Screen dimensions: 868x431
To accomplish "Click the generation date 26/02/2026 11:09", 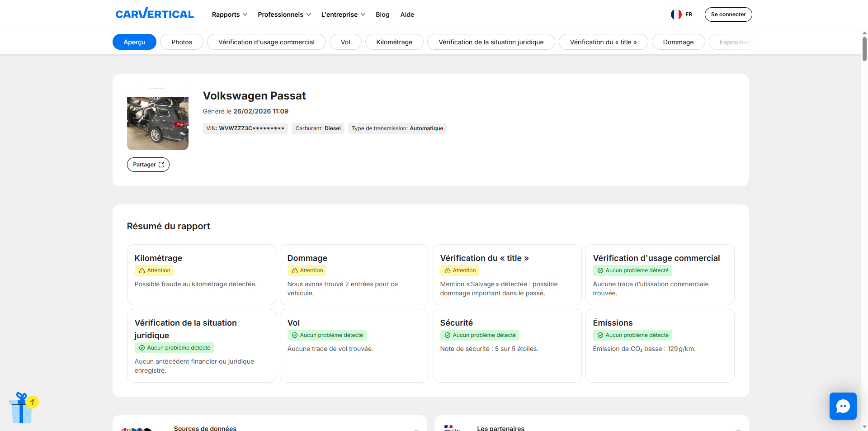I will (261, 111).
